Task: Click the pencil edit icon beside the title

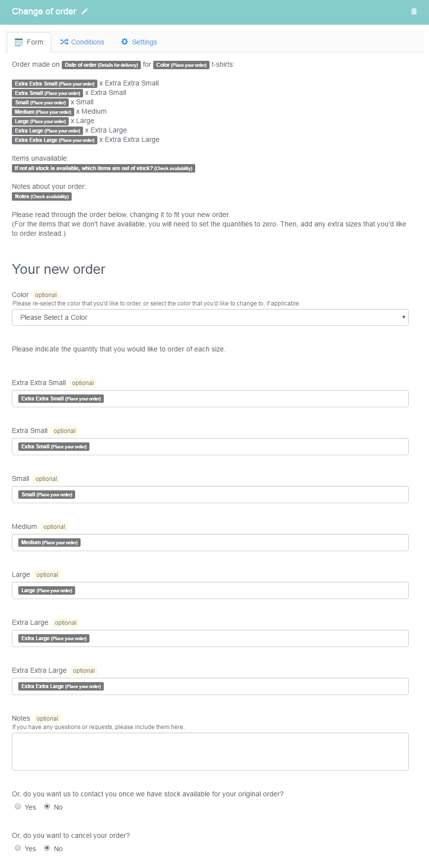Action: click(85, 11)
